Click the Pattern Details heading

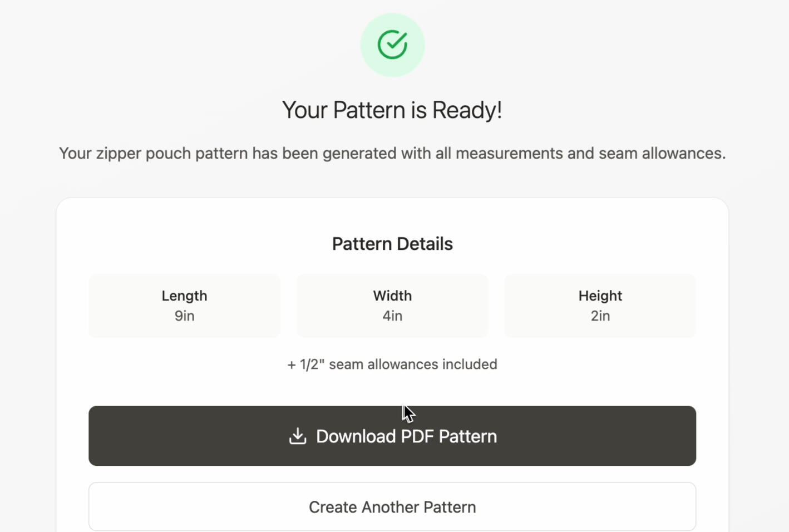[x=392, y=244]
